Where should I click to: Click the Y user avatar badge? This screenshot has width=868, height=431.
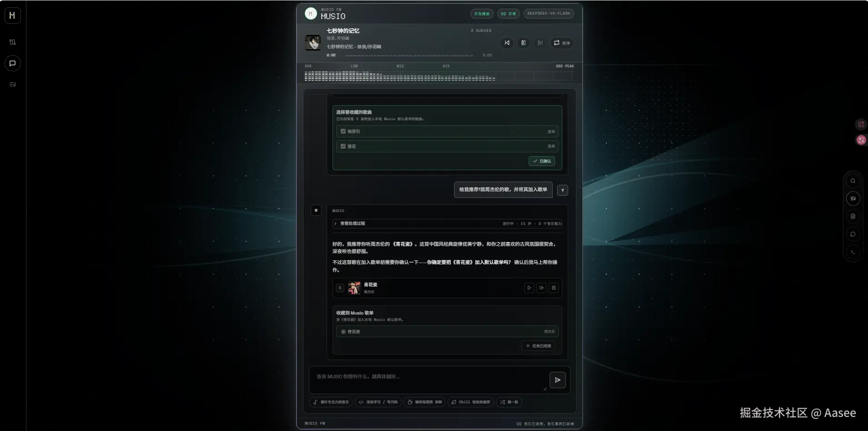(x=563, y=190)
